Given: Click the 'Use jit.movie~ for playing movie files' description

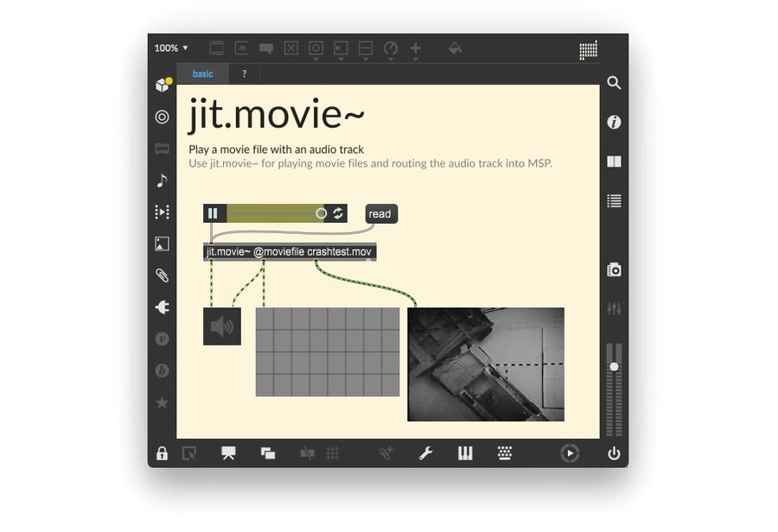Looking at the screenshot, I should (370, 163).
